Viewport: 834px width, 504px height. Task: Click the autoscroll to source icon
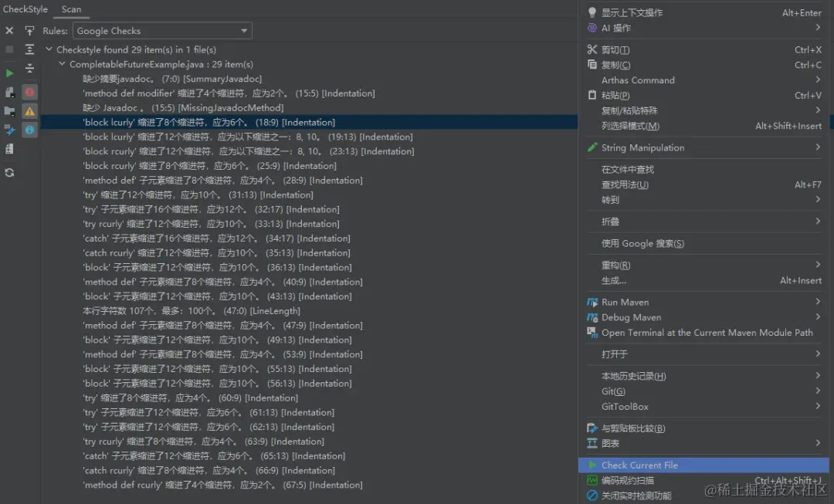(30, 31)
